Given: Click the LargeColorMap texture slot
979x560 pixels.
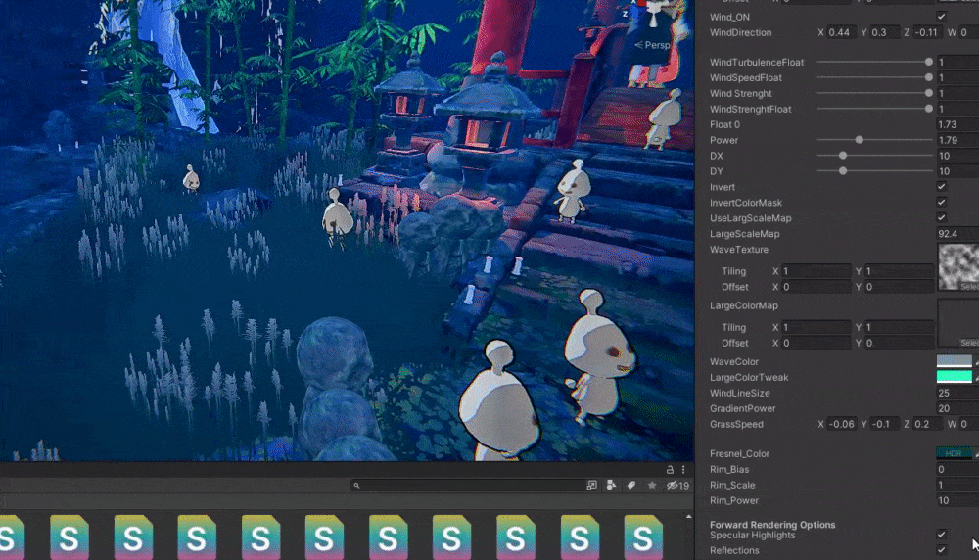Looking at the screenshot, I should (x=957, y=324).
